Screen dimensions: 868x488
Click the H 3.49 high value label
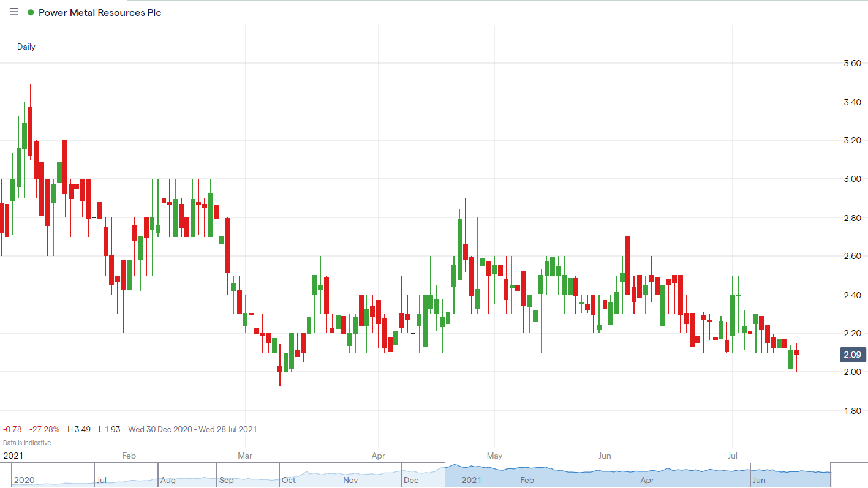click(80, 429)
